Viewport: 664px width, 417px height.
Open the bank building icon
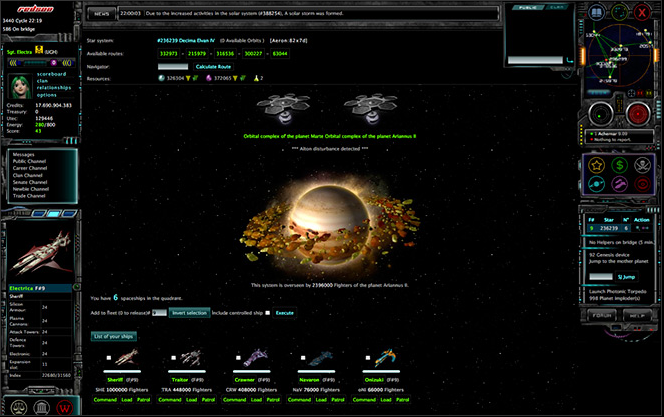coord(42,408)
